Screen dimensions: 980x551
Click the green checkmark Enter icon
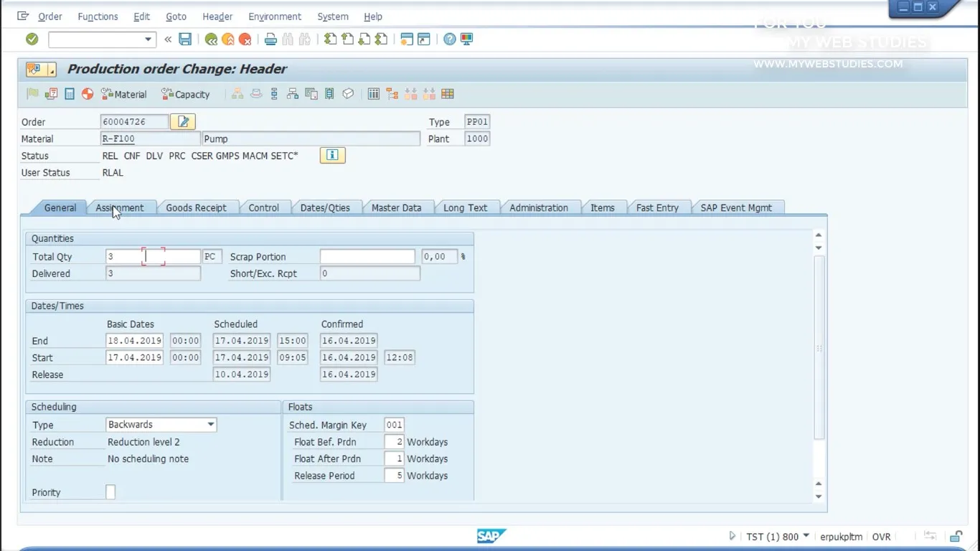point(32,39)
